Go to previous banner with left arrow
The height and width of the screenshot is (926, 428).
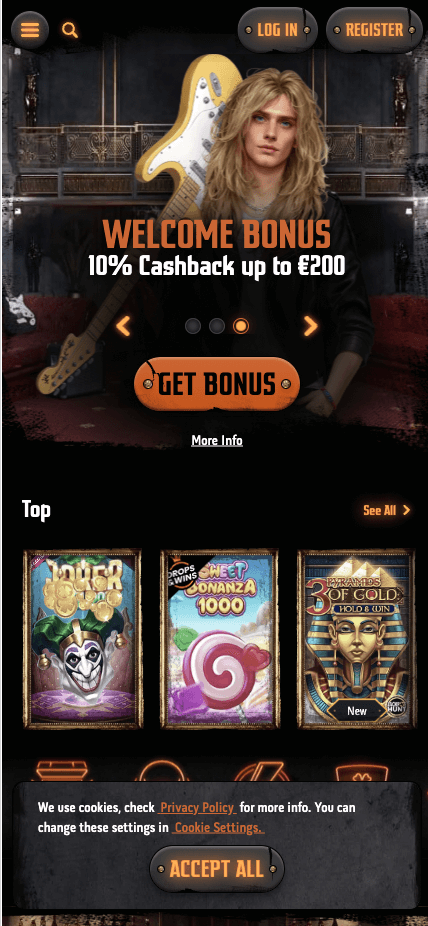click(x=123, y=325)
